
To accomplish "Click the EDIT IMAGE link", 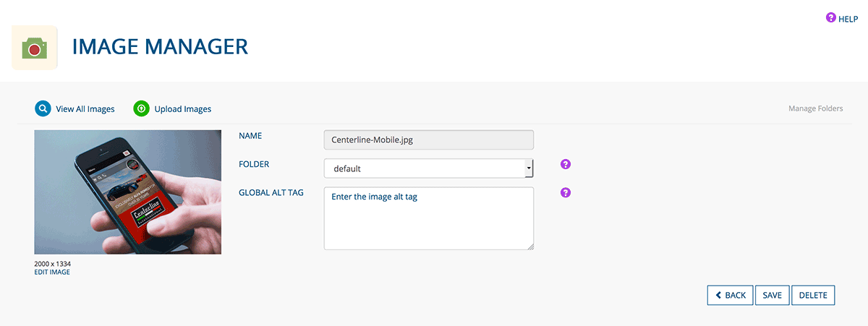I will tap(52, 273).
